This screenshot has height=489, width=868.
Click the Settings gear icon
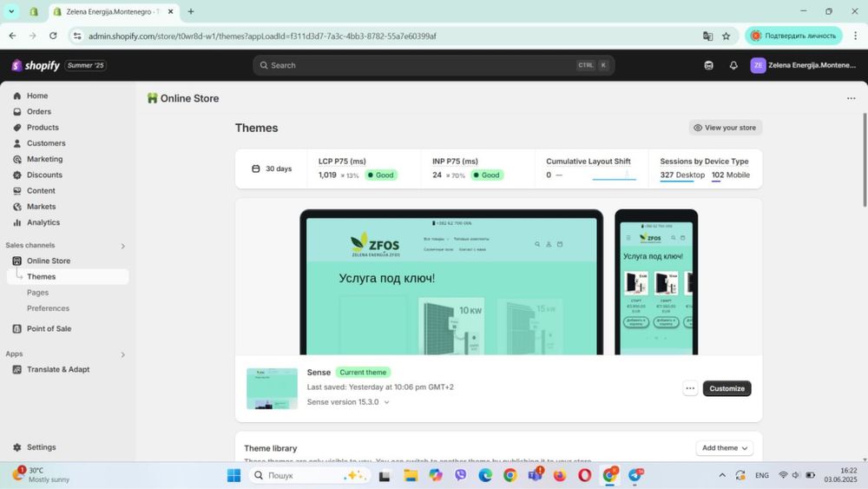(x=17, y=447)
